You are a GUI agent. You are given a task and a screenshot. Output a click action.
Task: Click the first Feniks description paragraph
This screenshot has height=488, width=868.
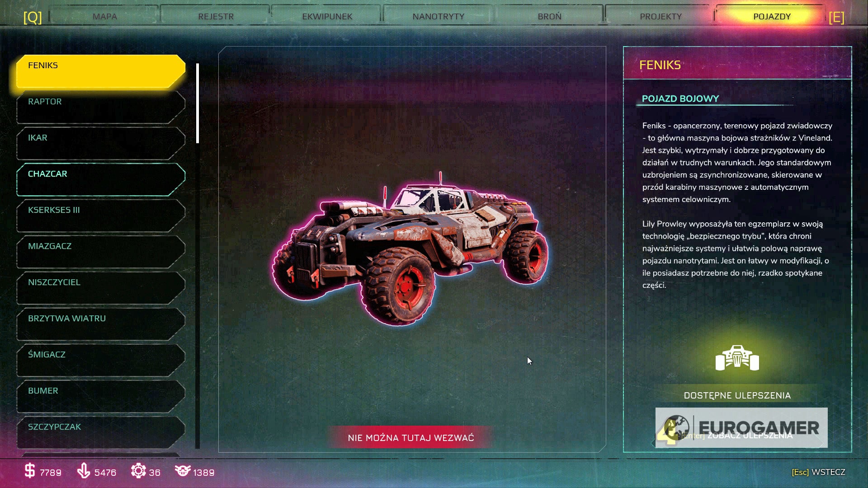pos(737,162)
